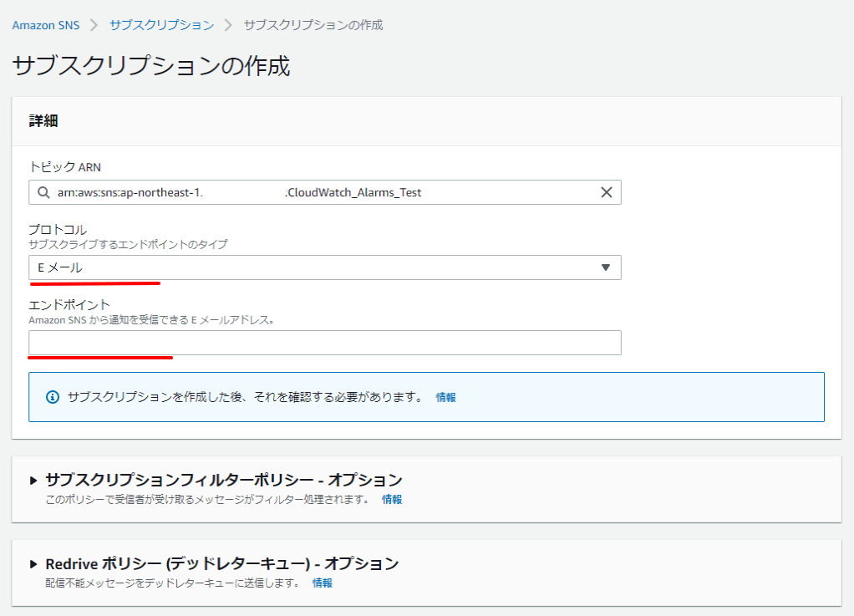This screenshot has width=854, height=616.
Task: Go to Amazon SNS breadcrumb link
Action: (x=46, y=25)
